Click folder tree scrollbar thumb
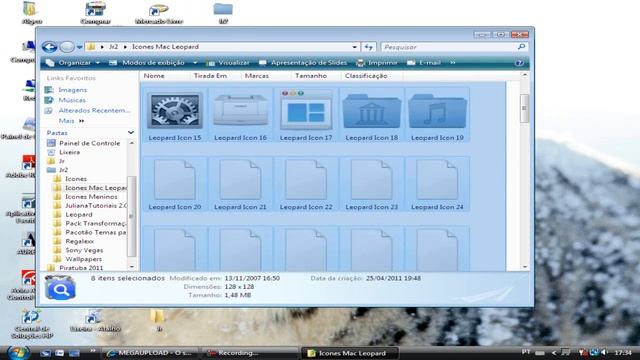Image resolution: width=640 pixels, height=360 pixels. (131, 216)
